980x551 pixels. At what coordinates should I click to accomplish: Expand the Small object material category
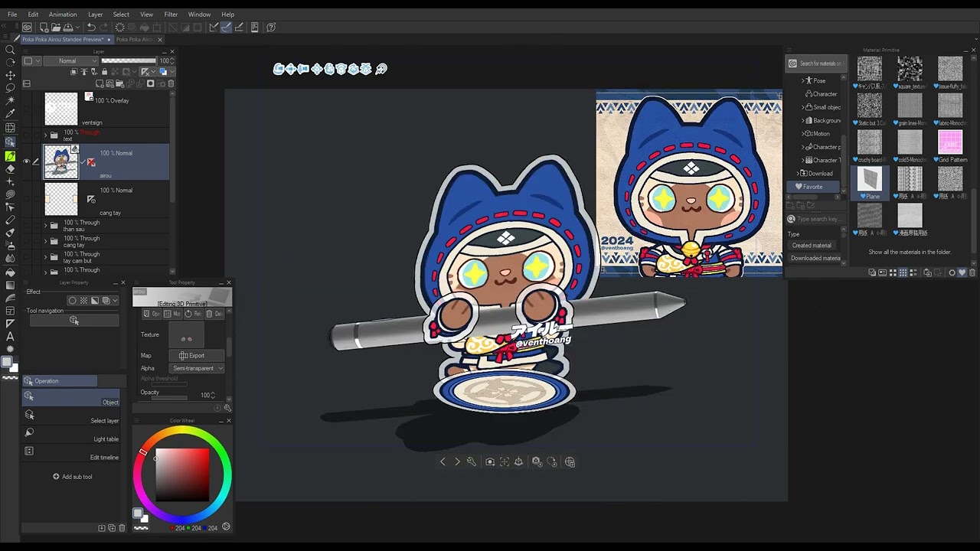coord(802,107)
